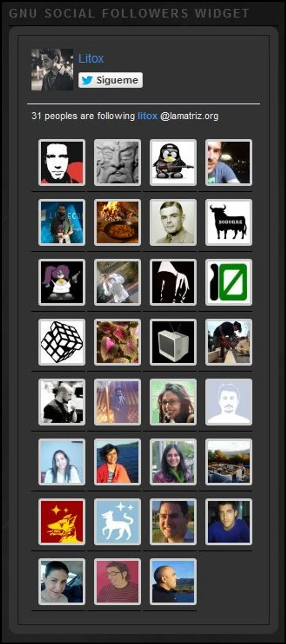Click Litox's profile photo
The height and width of the screenshot is (644, 286).
click(x=52, y=70)
